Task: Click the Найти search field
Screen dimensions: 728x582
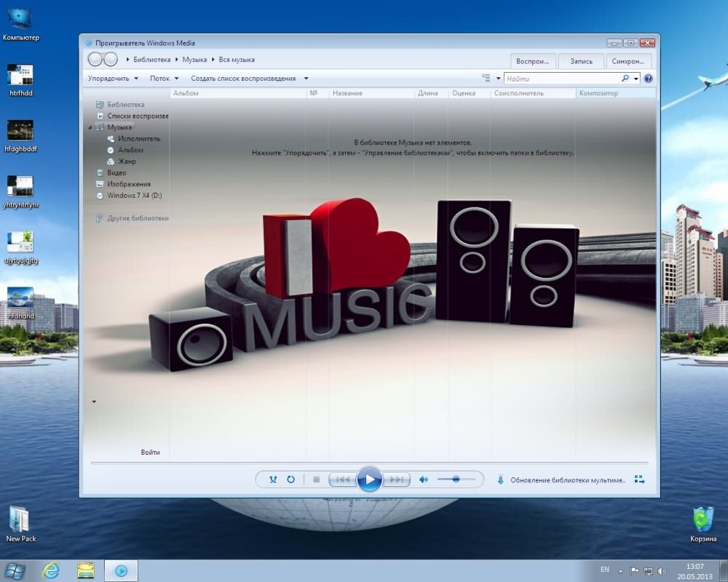Action: 561,79
